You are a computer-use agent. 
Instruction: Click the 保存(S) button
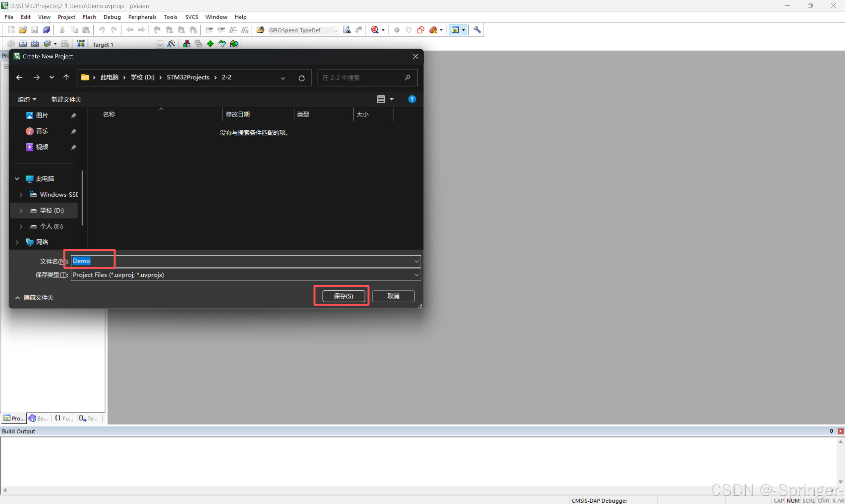(x=343, y=296)
